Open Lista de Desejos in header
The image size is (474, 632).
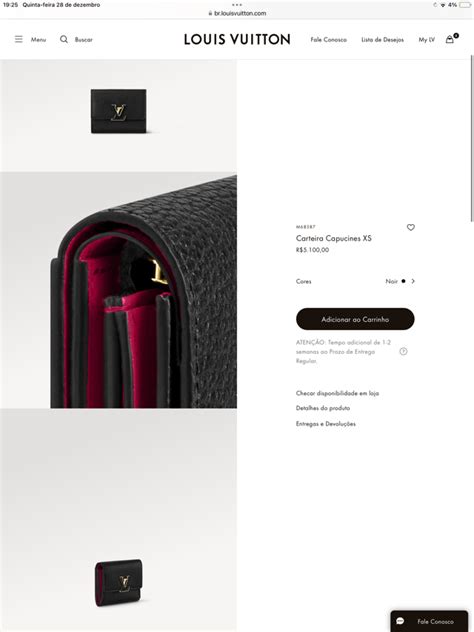click(x=383, y=40)
